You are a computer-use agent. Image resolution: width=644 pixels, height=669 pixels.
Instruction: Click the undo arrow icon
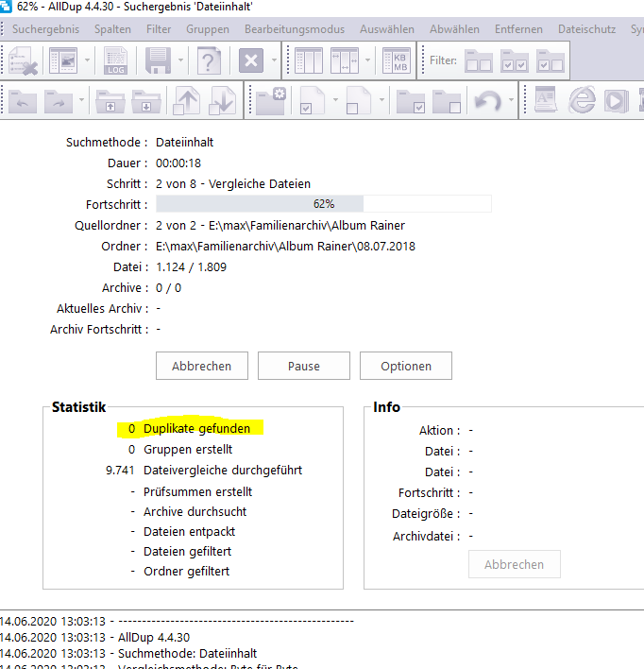pyautogui.click(x=487, y=101)
